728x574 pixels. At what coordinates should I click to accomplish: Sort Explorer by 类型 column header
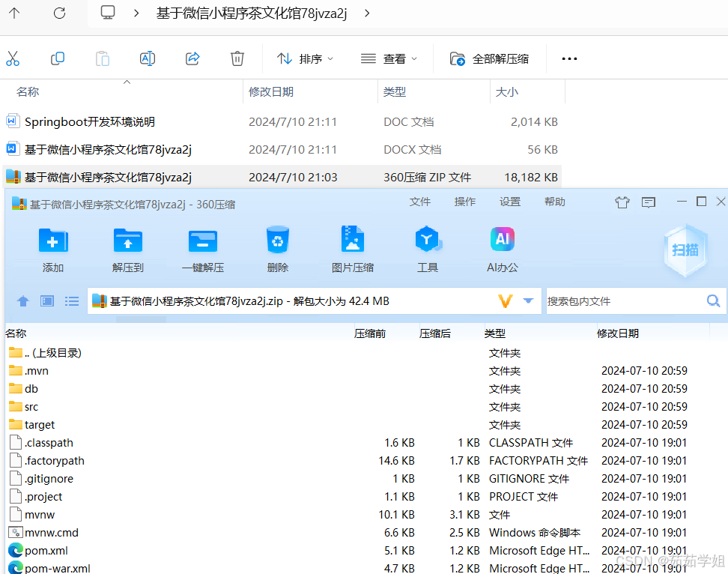point(395,92)
